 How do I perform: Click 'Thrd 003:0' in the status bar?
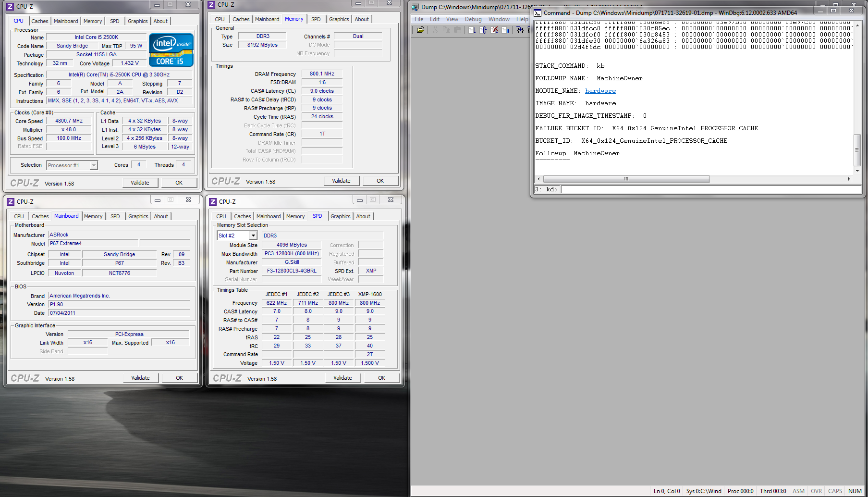click(773, 491)
